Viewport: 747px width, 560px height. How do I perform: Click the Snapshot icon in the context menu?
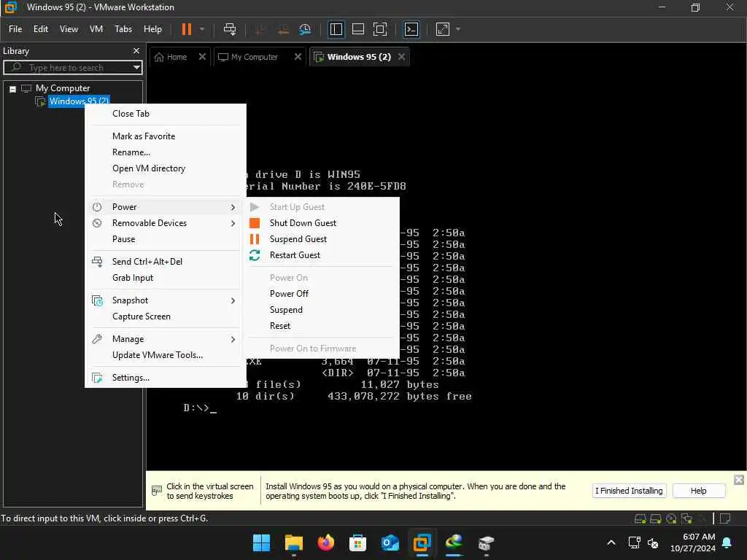point(97,300)
